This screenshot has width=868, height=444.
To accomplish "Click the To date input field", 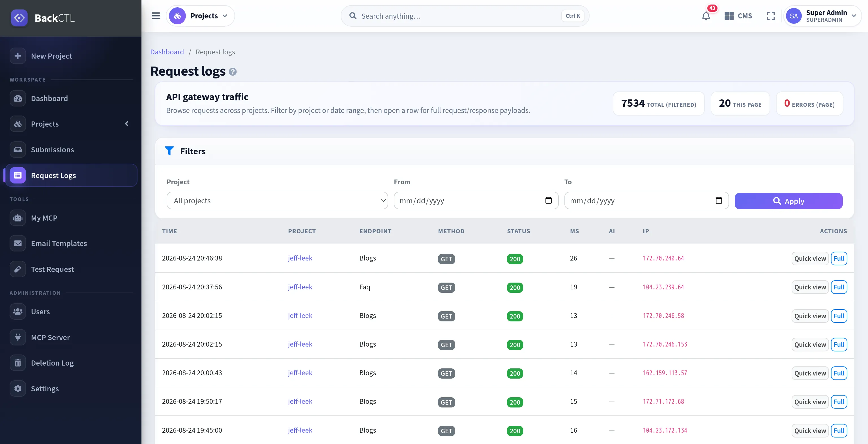I will (x=647, y=200).
